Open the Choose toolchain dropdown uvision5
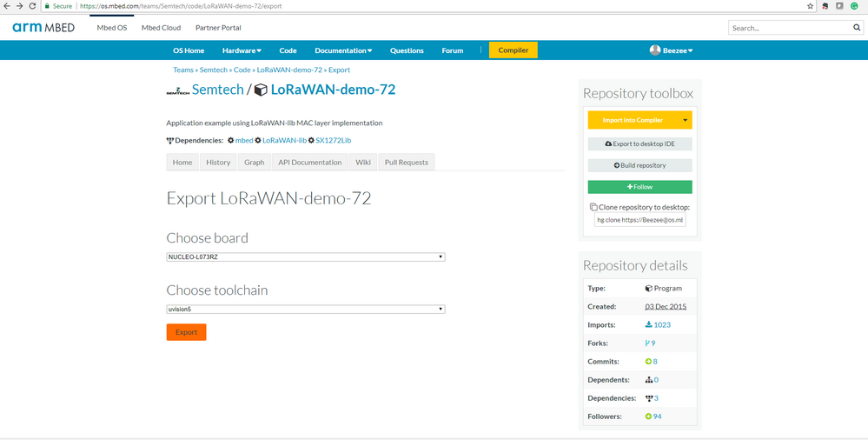 [306, 310]
